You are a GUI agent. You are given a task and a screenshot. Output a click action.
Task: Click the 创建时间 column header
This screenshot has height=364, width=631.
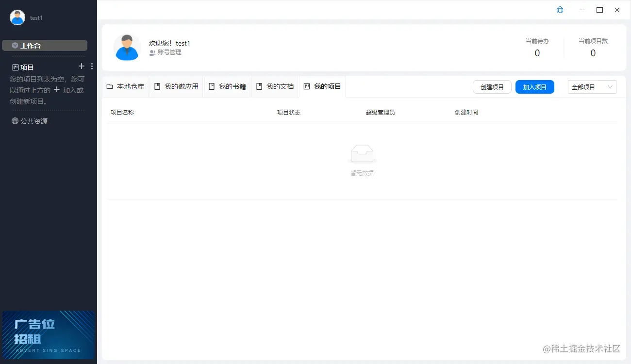pos(466,112)
